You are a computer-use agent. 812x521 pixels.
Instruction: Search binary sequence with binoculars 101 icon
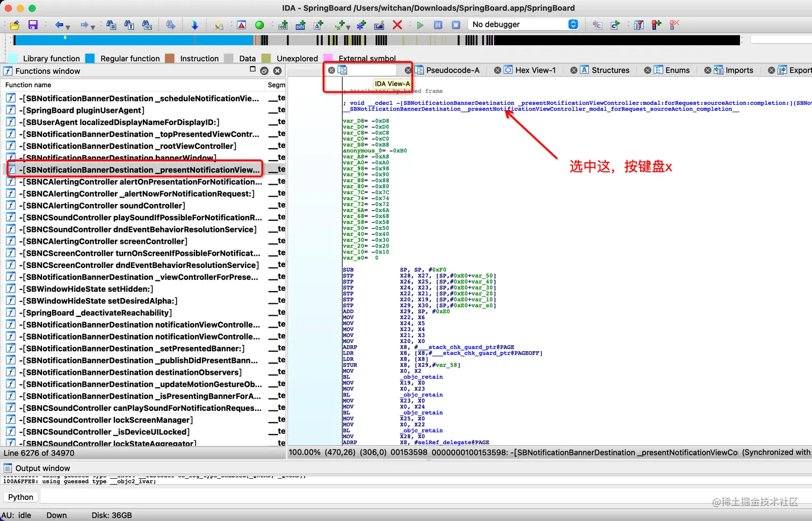147,25
